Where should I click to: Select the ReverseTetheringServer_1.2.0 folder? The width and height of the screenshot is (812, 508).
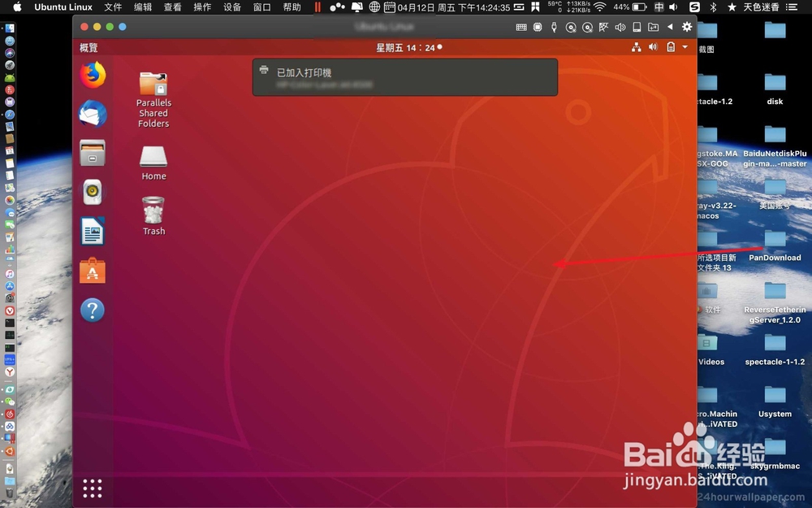coord(775,302)
